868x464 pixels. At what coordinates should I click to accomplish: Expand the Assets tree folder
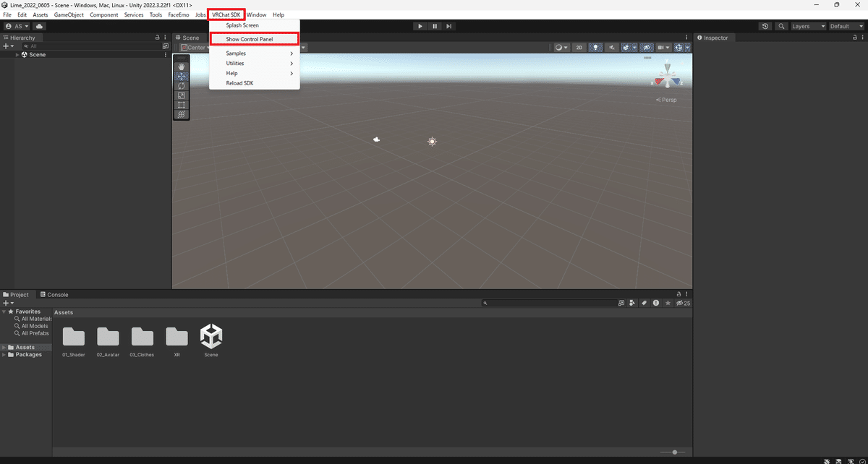coord(4,348)
